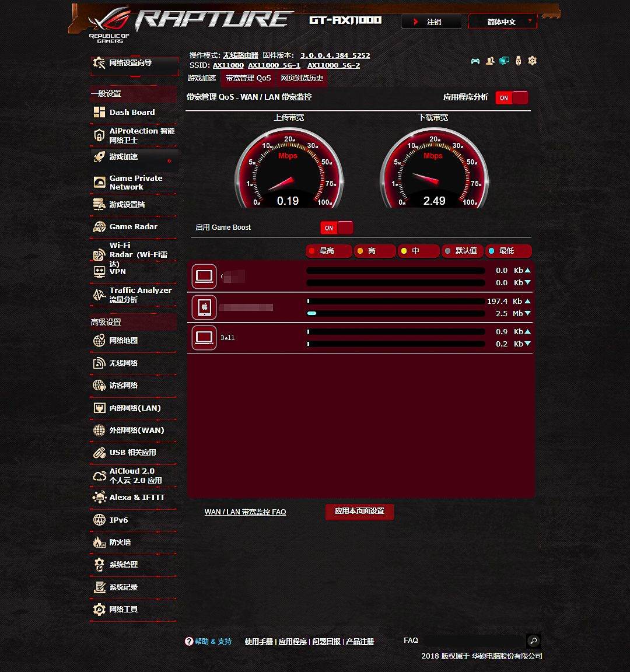Open the 系统记录 log icon
This screenshot has height=672, width=630.
pos(99,587)
